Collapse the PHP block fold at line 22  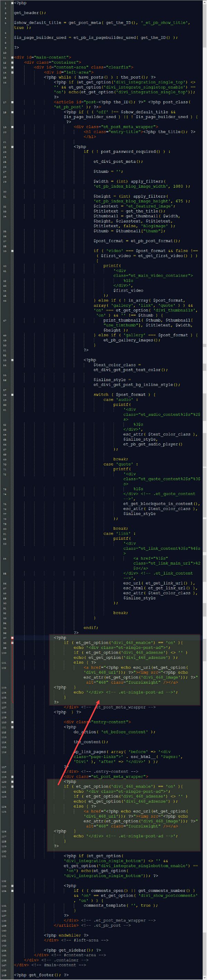pyautogui.click(x=12, y=147)
